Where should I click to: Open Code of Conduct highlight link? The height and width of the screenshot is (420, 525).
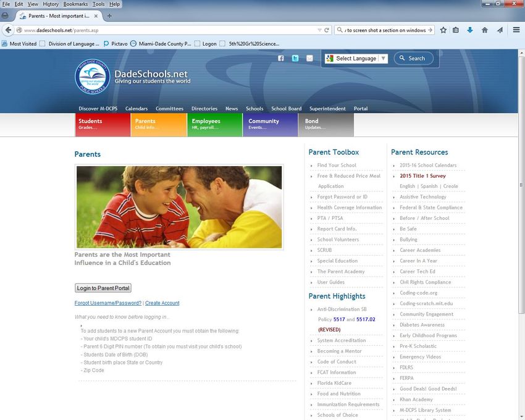pos(337,362)
